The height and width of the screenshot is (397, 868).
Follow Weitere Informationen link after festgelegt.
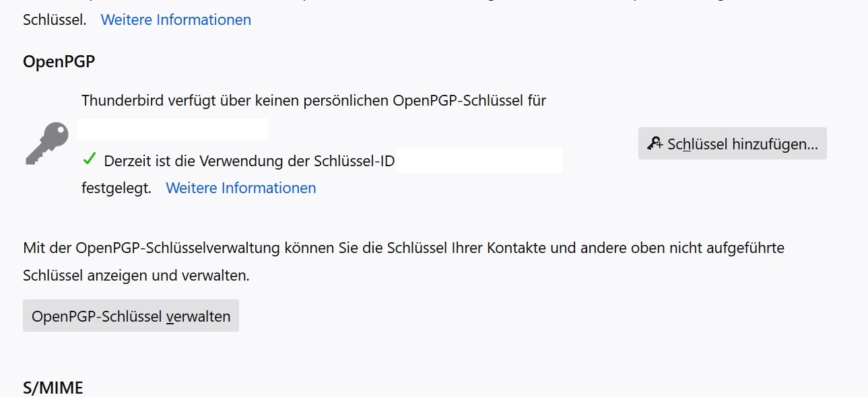point(240,188)
